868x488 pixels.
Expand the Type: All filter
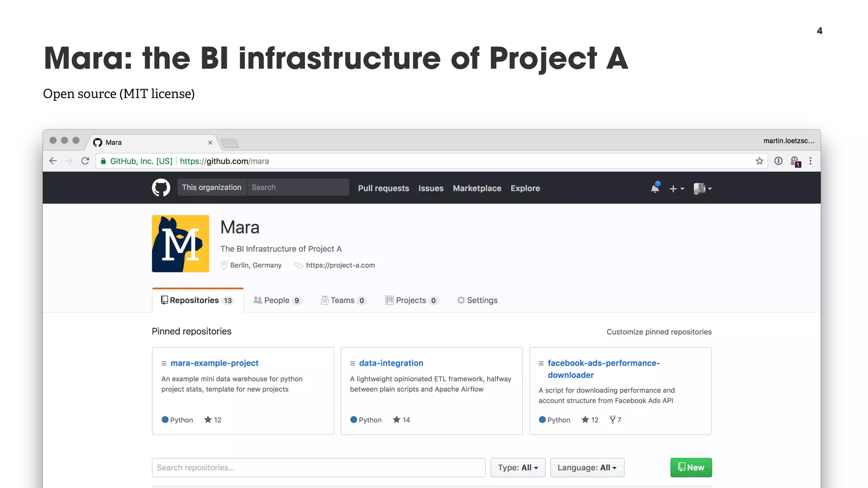click(517, 468)
